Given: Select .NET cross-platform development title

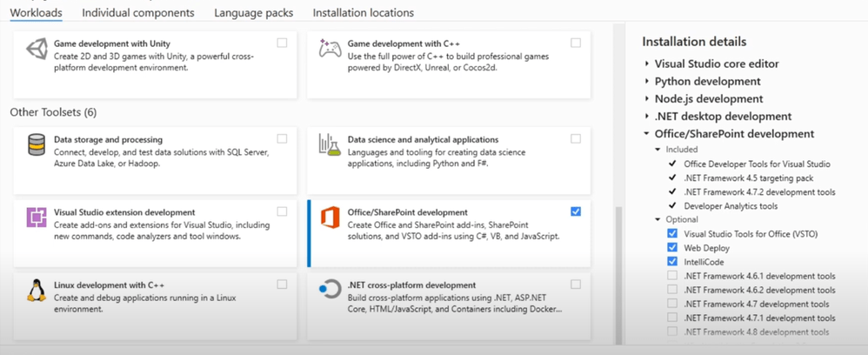Looking at the screenshot, I should tap(412, 285).
